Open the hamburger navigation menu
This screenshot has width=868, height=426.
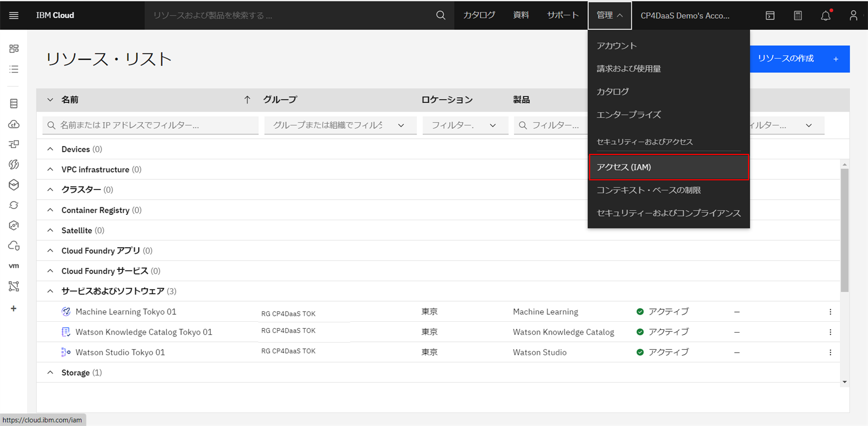[14, 15]
